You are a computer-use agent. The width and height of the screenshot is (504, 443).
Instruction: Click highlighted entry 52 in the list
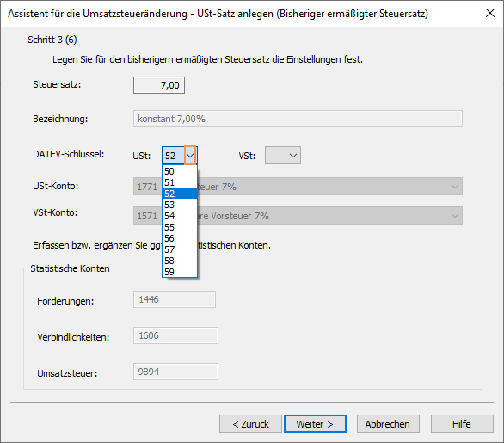click(180, 194)
